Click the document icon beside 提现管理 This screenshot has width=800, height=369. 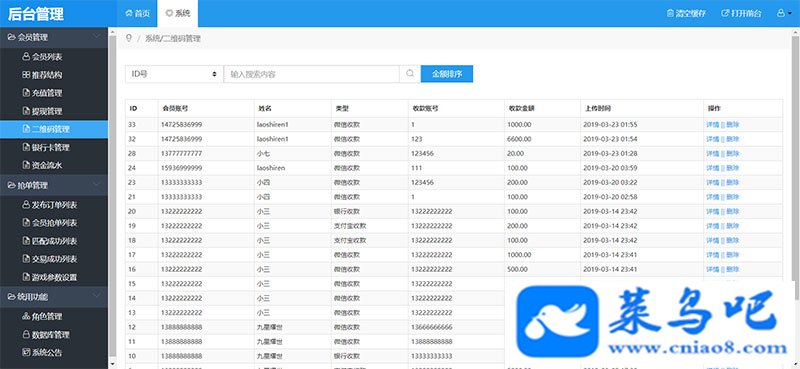[x=27, y=111]
